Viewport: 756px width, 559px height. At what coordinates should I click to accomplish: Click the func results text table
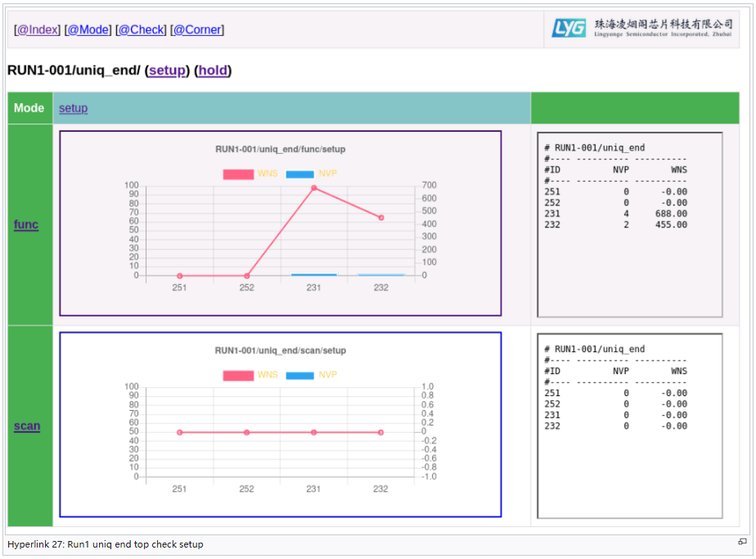click(629, 224)
